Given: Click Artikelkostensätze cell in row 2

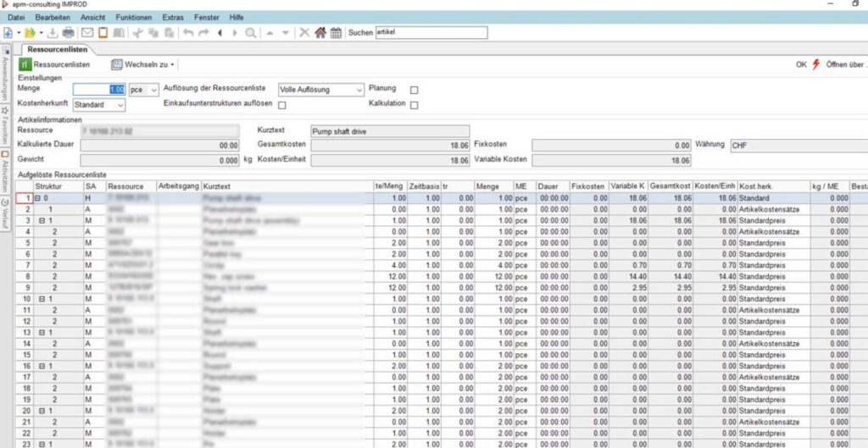Looking at the screenshot, I should 773,210.
